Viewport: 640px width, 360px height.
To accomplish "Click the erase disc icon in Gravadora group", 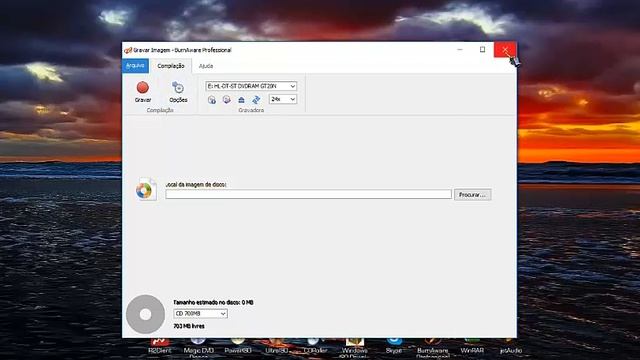I will tap(227, 100).
